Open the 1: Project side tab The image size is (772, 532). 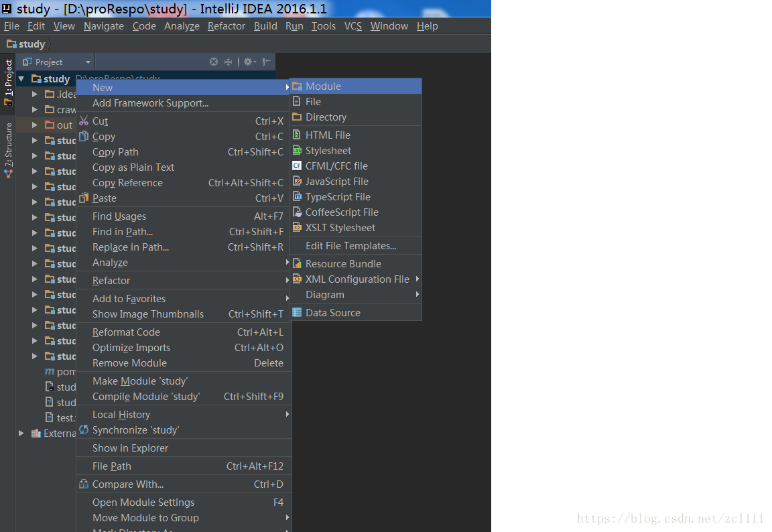8,82
